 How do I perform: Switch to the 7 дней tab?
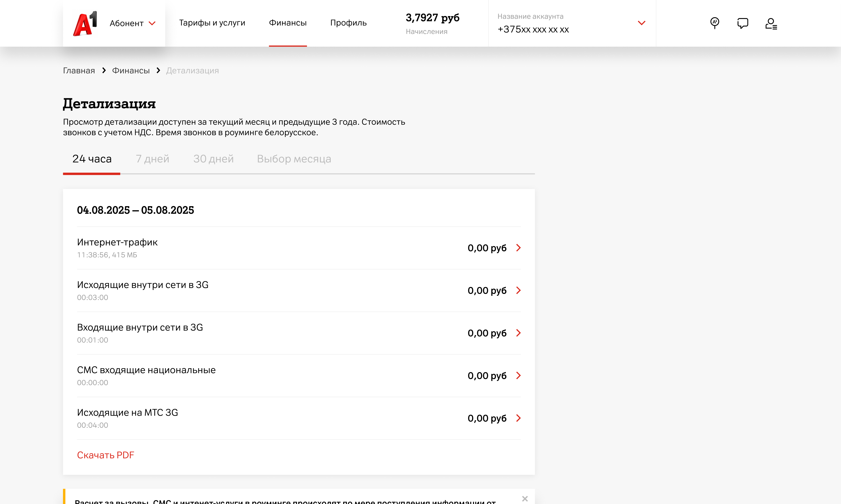(x=152, y=159)
